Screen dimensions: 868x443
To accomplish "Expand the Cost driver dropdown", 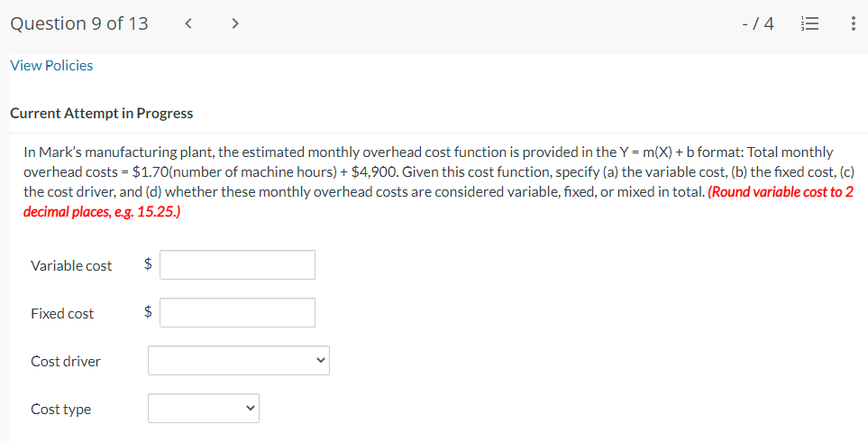I will (239, 361).
